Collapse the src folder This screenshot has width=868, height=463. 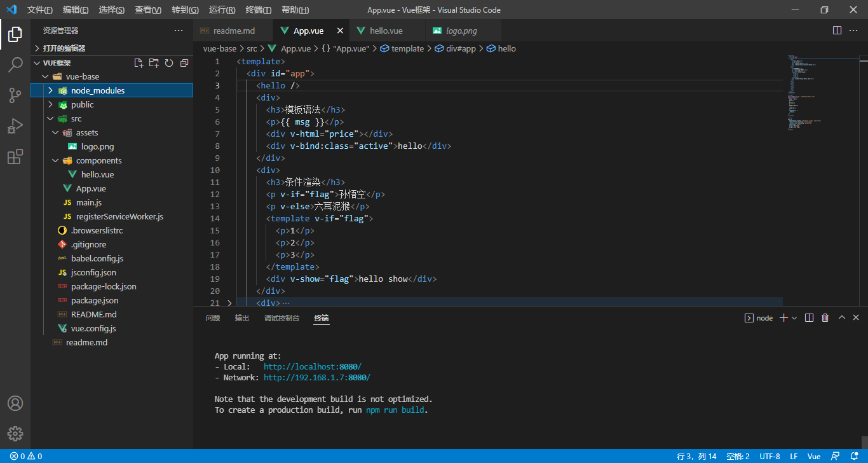[x=50, y=118]
